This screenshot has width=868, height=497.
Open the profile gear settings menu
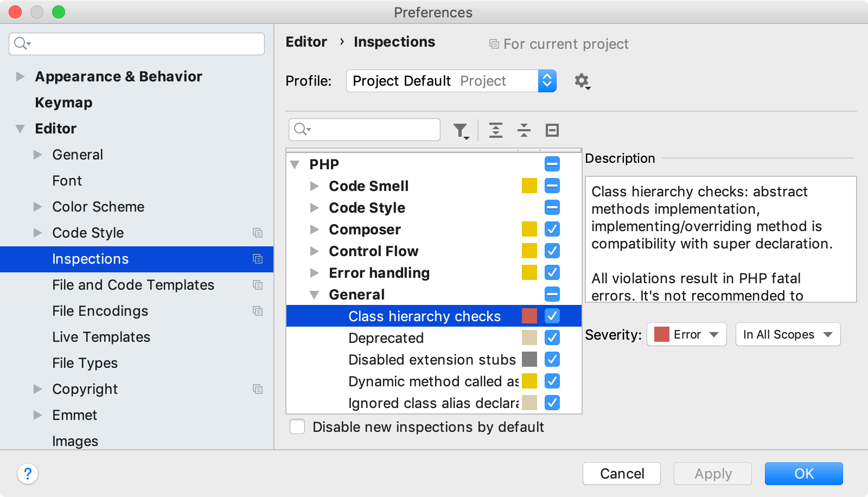coord(583,81)
